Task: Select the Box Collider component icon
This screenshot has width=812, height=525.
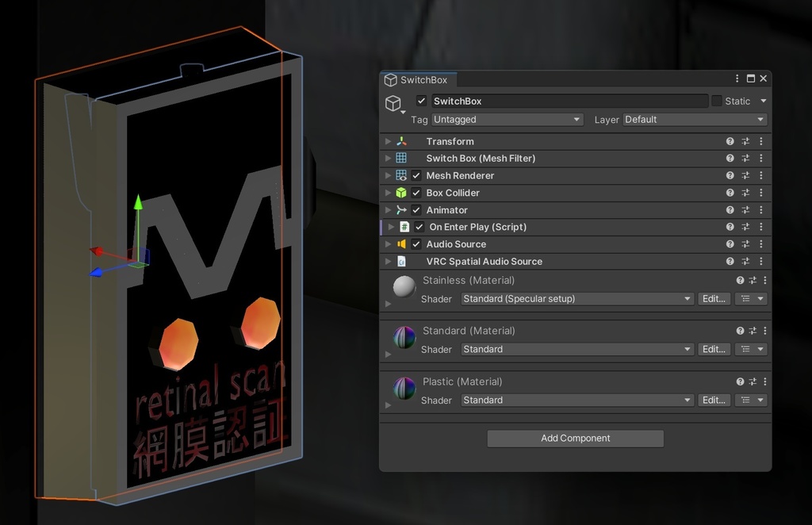Action: tap(401, 193)
